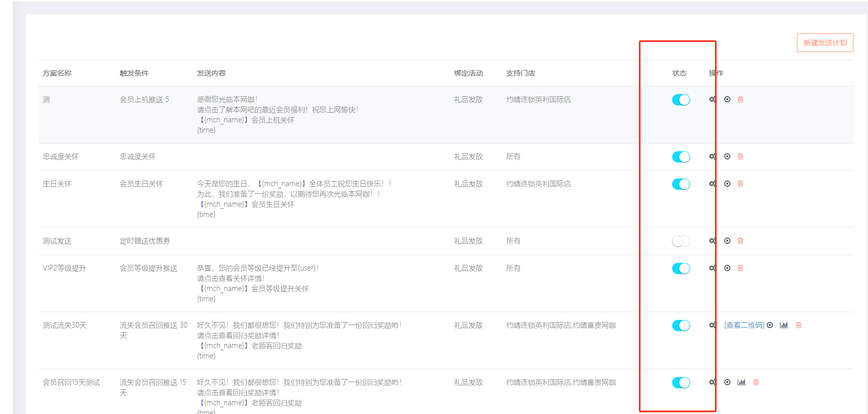
Task: Toggle status for 测试流失30天 plan
Action: (681, 326)
